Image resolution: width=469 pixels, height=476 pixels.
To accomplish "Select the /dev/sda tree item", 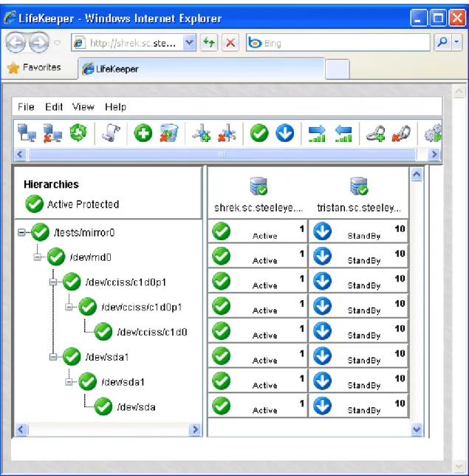I will tap(136, 407).
